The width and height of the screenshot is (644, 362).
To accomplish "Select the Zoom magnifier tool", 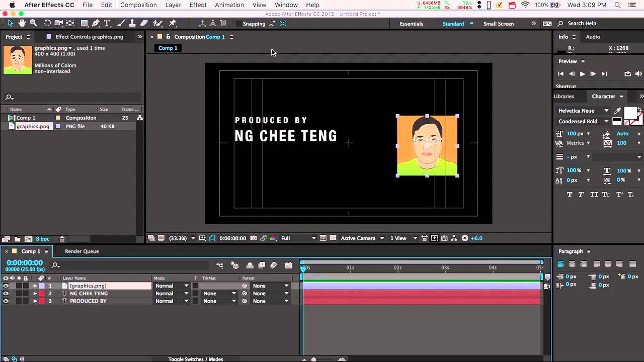I will click(33, 23).
